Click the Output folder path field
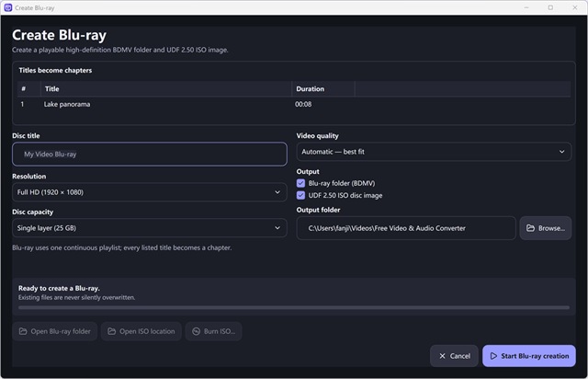This screenshot has height=379, width=588. coord(406,228)
